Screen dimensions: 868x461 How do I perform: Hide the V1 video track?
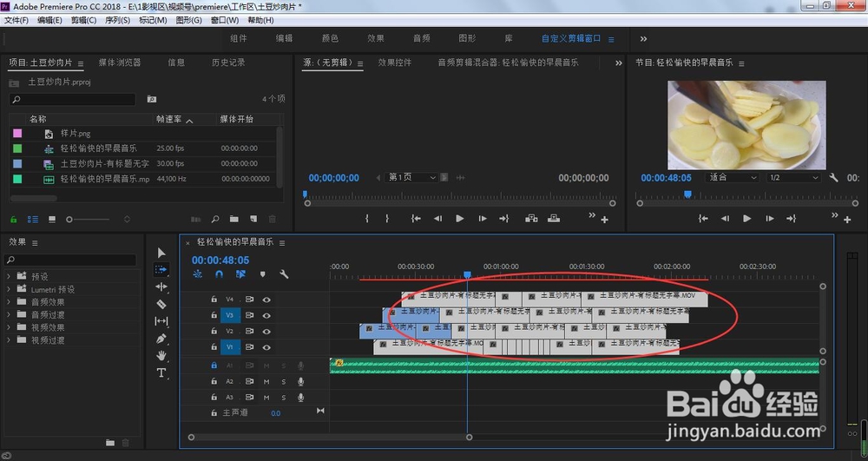pyautogui.click(x=266, y=347)
